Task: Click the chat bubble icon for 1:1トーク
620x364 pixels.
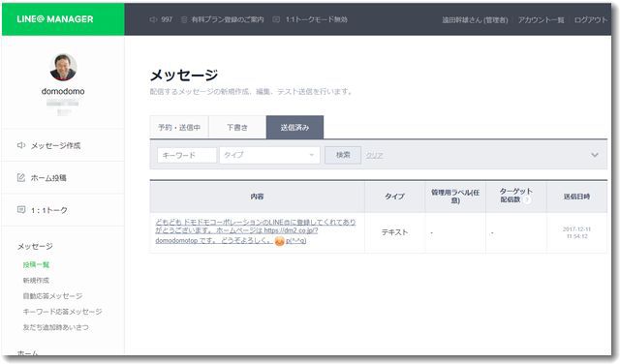Action: point(21,210)
